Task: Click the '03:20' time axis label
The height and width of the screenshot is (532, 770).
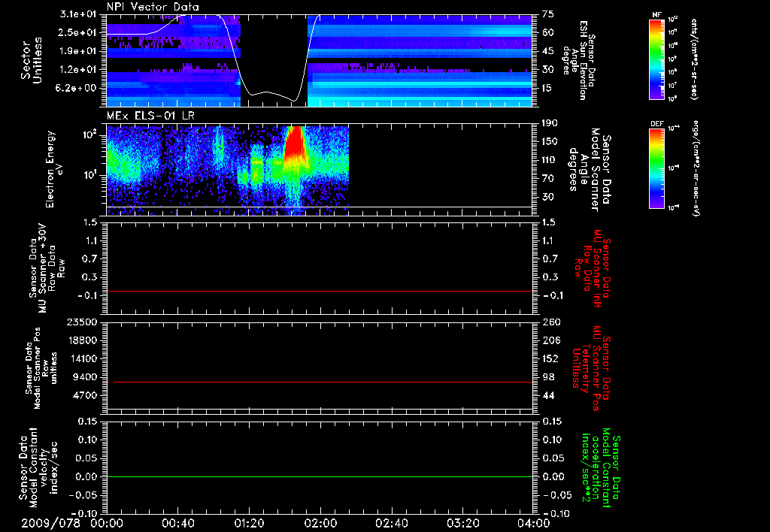Action: point(462,523)
